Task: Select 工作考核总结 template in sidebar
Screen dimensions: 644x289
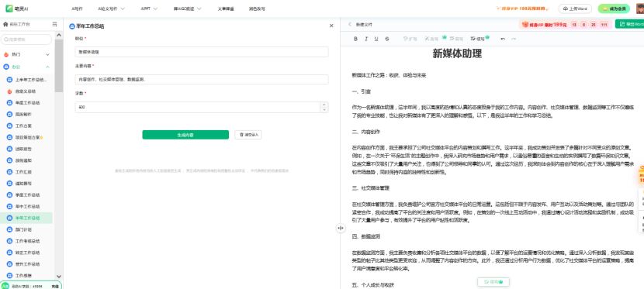Action: [26, 241]
